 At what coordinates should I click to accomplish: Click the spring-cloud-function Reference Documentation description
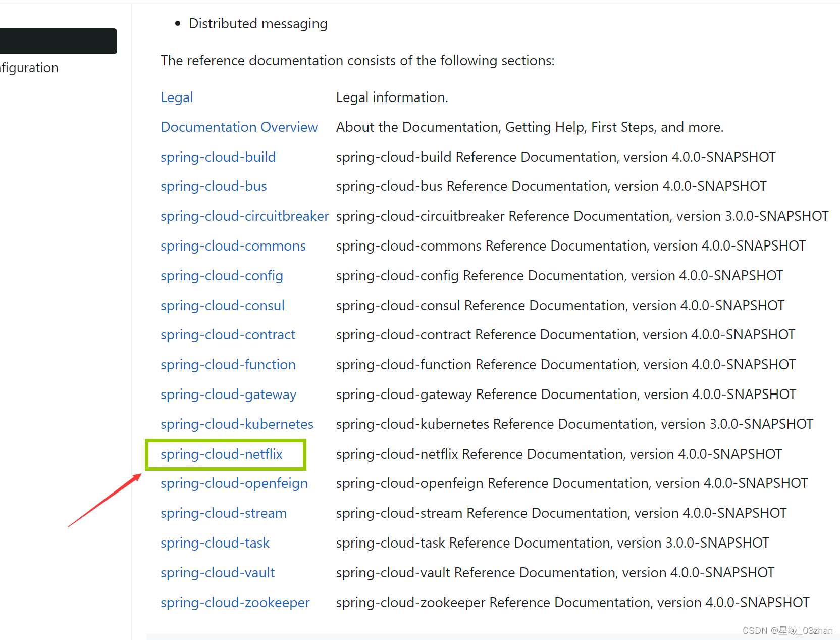566,365
